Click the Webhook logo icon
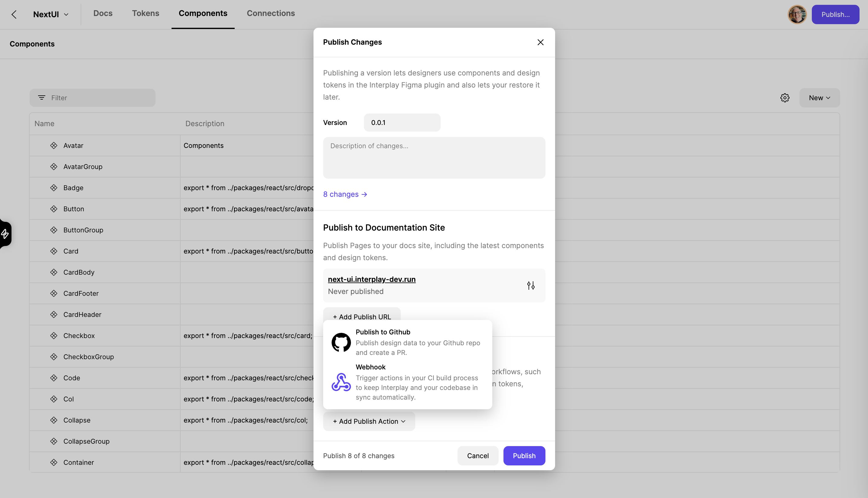This screenshot has width=868, height=498. click(x=341, y=382)
